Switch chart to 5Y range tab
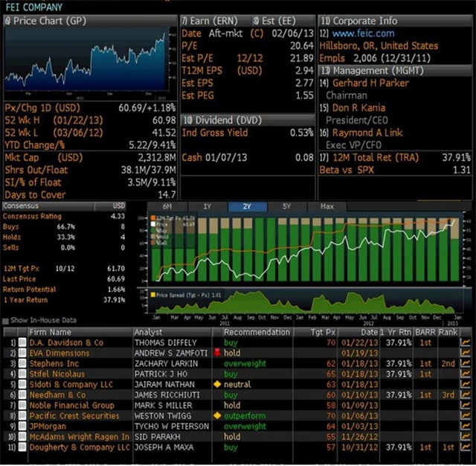 [x=286, y=206]
